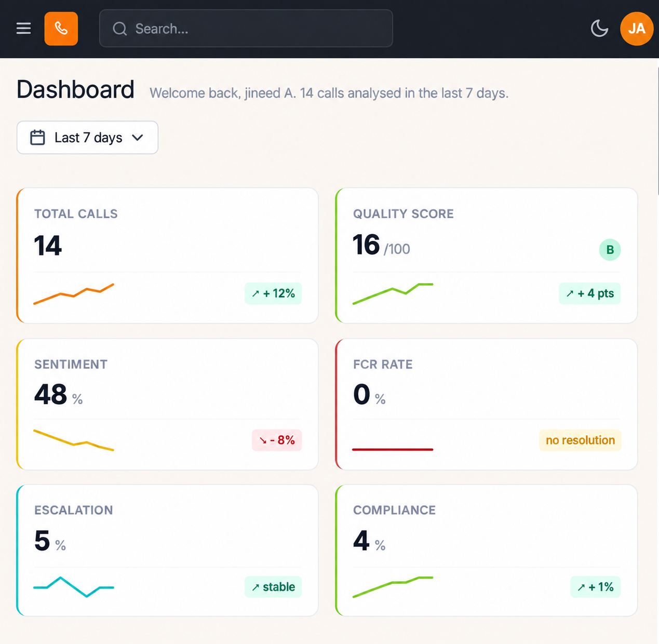This screenshot has height=644, width=659.
Task: Click the page's vertical scrollbar
Action: (657, 130)
